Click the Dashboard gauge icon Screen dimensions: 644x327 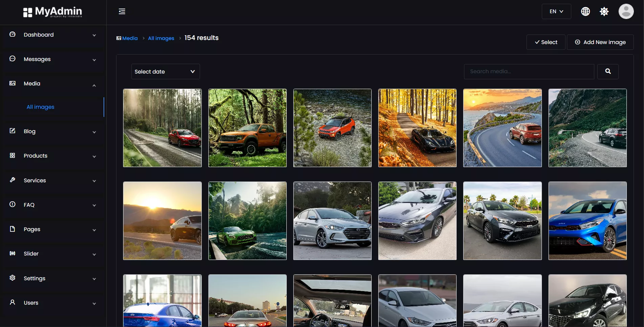pos(13,34)
